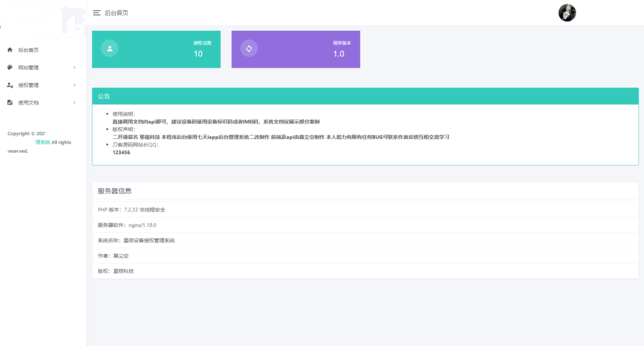Click the palette icon for 网站管理
The height and width of the screenshot is (346, 644).
click(10, 67)
